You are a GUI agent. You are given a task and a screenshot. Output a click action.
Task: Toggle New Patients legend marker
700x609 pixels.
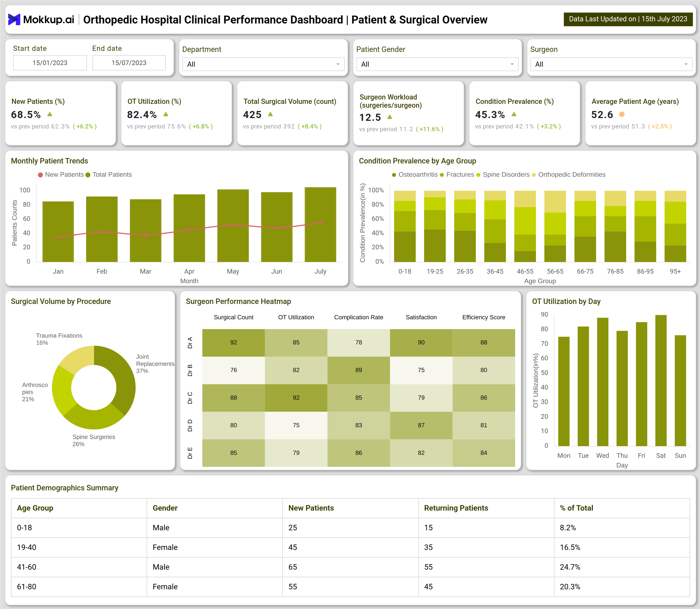(40, 175)
